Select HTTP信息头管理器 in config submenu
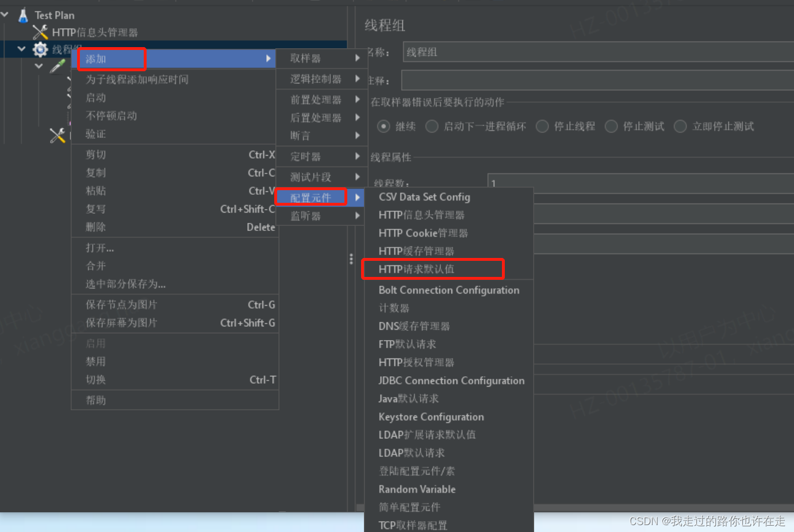Image resolution: width=794 pixels, height=532 pixels. [x=449, y=215]
